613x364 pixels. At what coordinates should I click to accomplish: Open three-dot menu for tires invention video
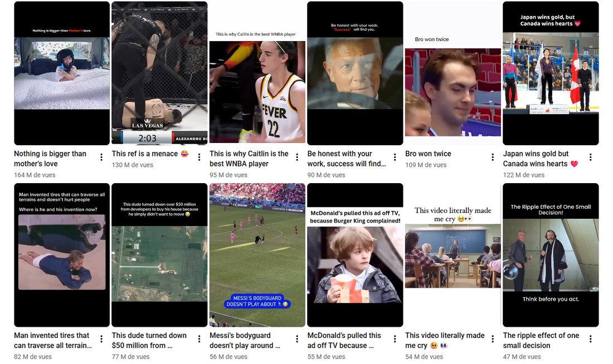click(x=101, y=339)
